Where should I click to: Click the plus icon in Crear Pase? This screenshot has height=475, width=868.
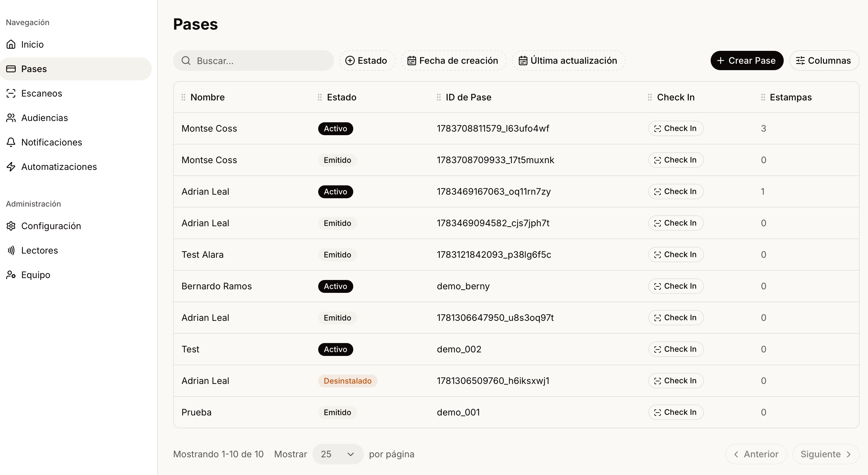pos(721,61)
